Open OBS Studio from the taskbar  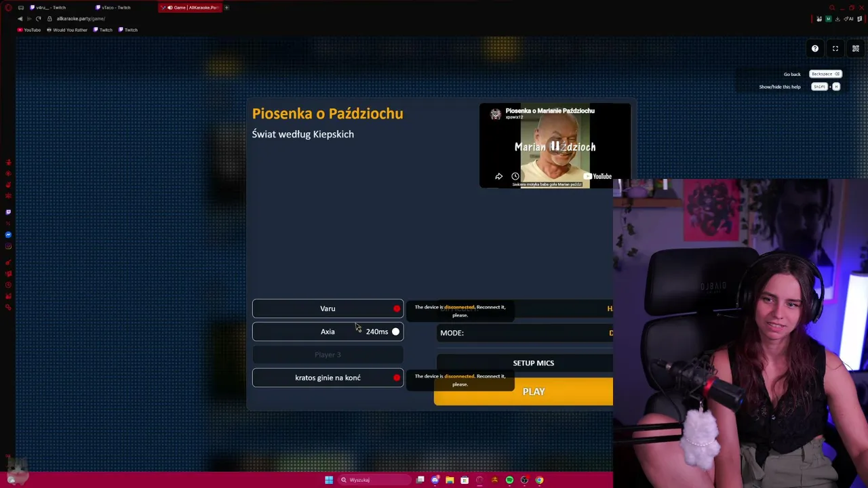point(524,480)
